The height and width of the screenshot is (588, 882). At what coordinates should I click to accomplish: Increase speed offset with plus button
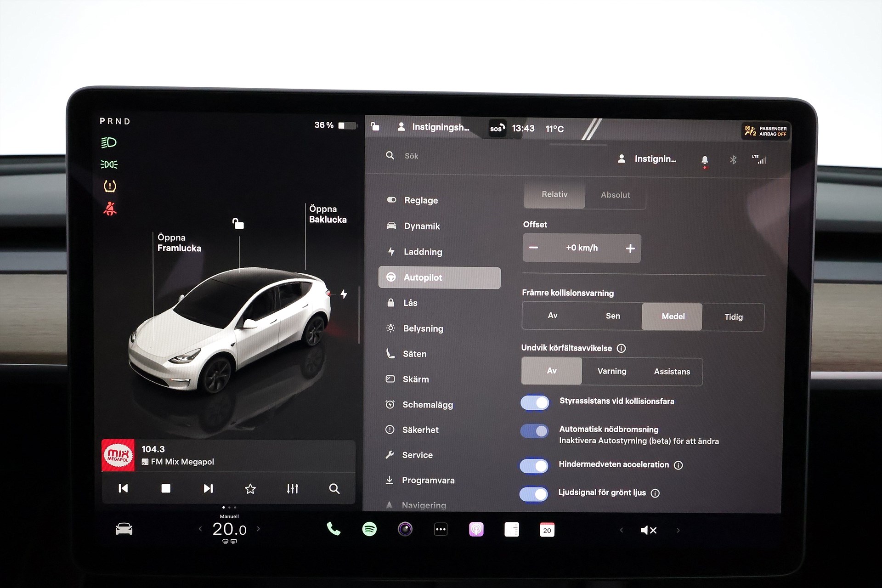(x=630, y=249)
